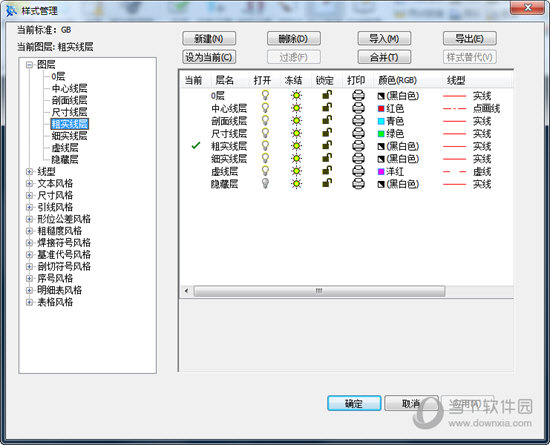Viewport: 550px width, 445px height.
Task: Click the padlock icon for 粗实线层
Action: click(x=327, y=145)
